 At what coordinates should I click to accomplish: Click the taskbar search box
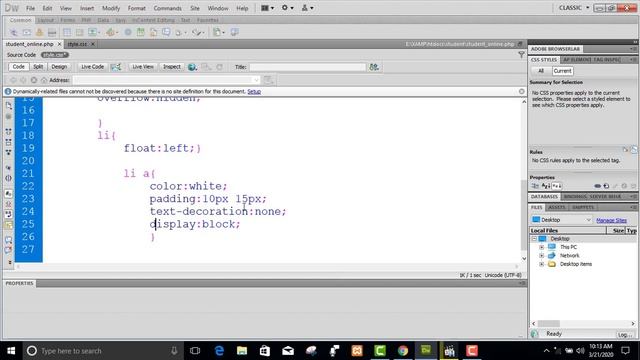click(102, 351)
